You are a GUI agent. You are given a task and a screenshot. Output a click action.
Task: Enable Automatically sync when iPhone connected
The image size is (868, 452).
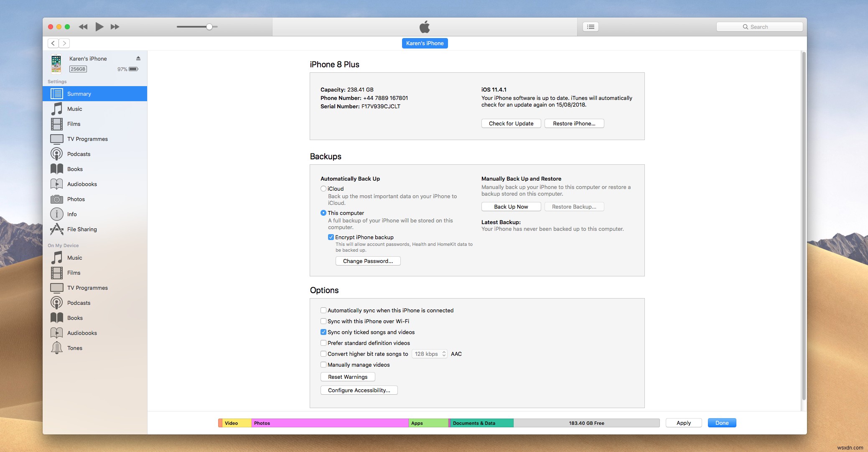tap(323, 310)
